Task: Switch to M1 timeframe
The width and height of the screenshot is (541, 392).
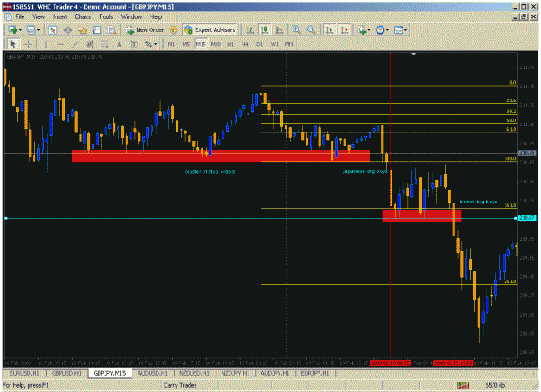Action: point(171,44)
